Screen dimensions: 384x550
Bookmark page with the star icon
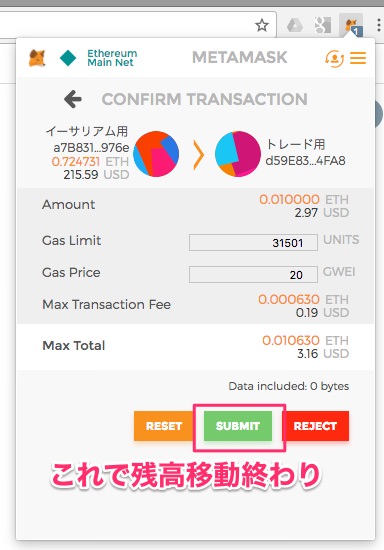point(262,25)
